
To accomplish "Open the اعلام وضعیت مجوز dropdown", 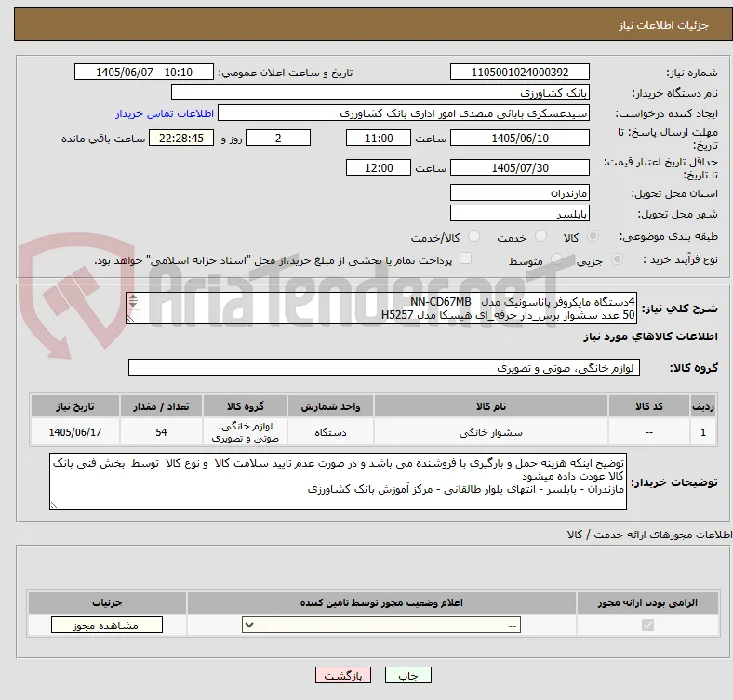I will point(381,626).
